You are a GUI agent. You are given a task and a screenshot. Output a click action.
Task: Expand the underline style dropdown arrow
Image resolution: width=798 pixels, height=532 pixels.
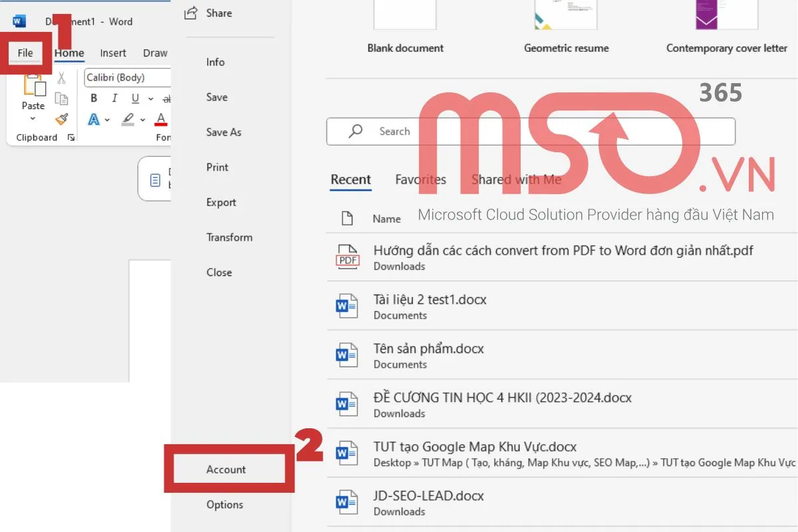[150, 99]
